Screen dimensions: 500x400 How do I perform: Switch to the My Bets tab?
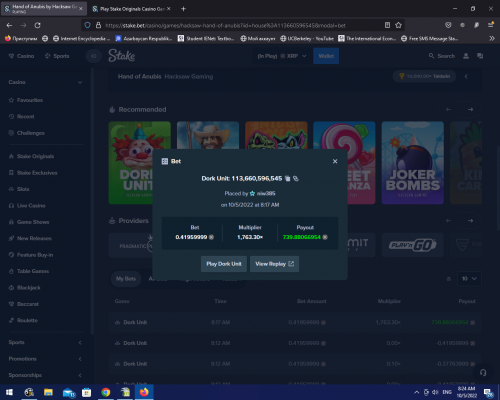pyautogui.click(x=126, y=279)
